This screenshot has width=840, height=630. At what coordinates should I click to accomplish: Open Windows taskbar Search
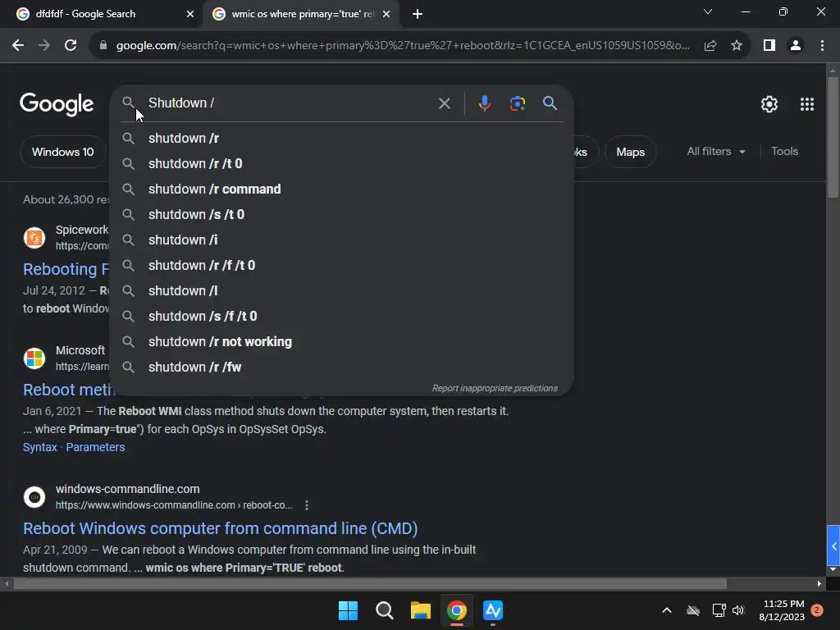coord(384,610)
